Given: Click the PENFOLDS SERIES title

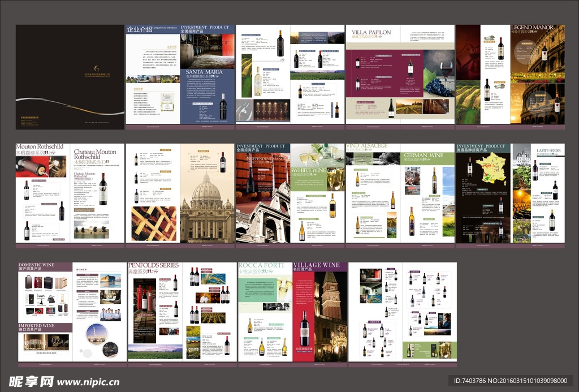Looking at the screenshot, I should click(x=153, y=265).
